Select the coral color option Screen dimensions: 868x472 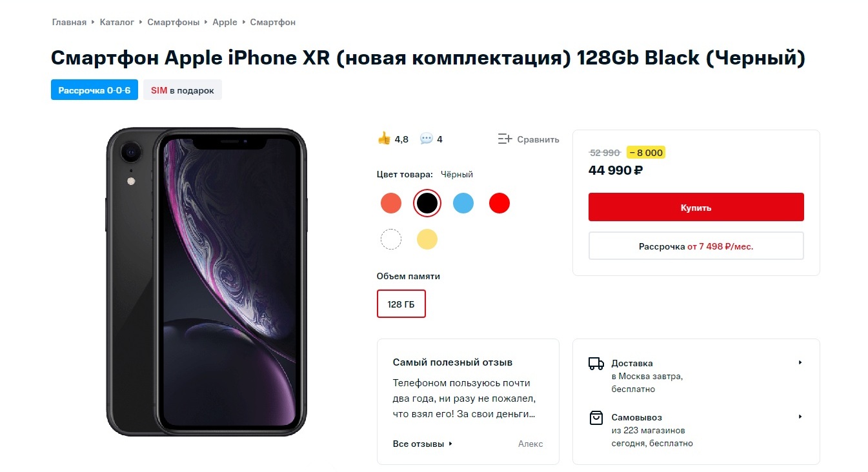click(x=391, y=203)
